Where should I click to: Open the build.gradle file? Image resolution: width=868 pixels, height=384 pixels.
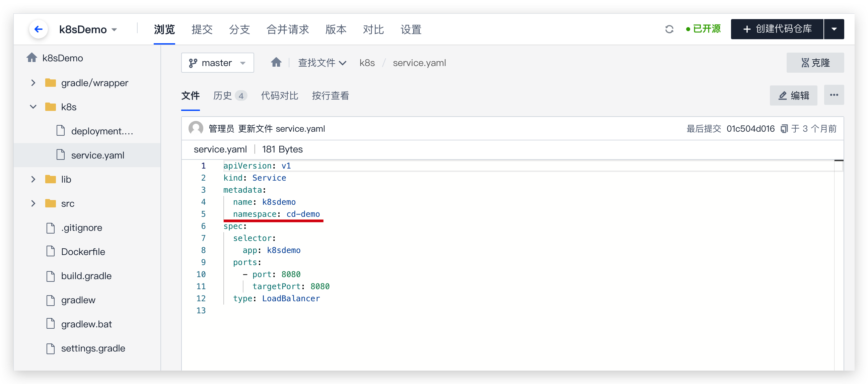[x=86, y=276]
